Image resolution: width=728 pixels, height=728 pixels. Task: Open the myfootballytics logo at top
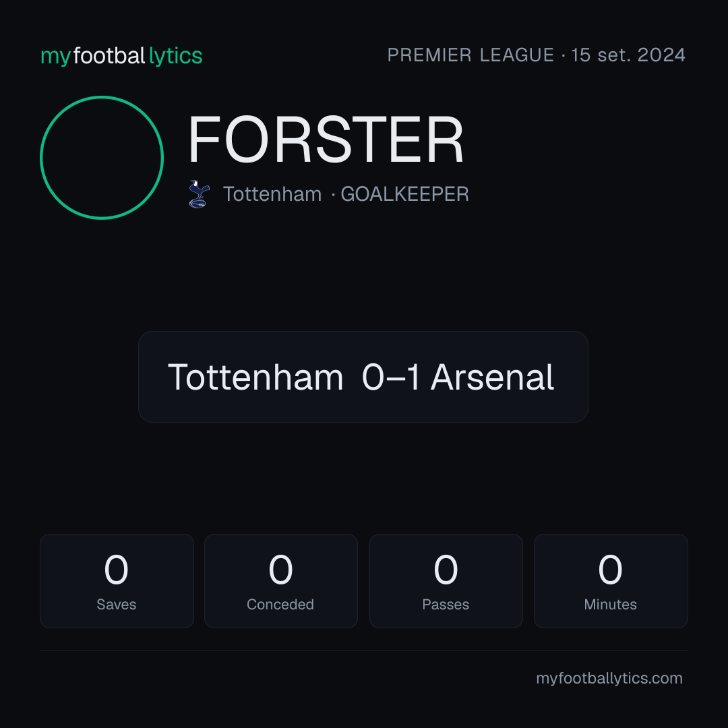click(121, 56)
